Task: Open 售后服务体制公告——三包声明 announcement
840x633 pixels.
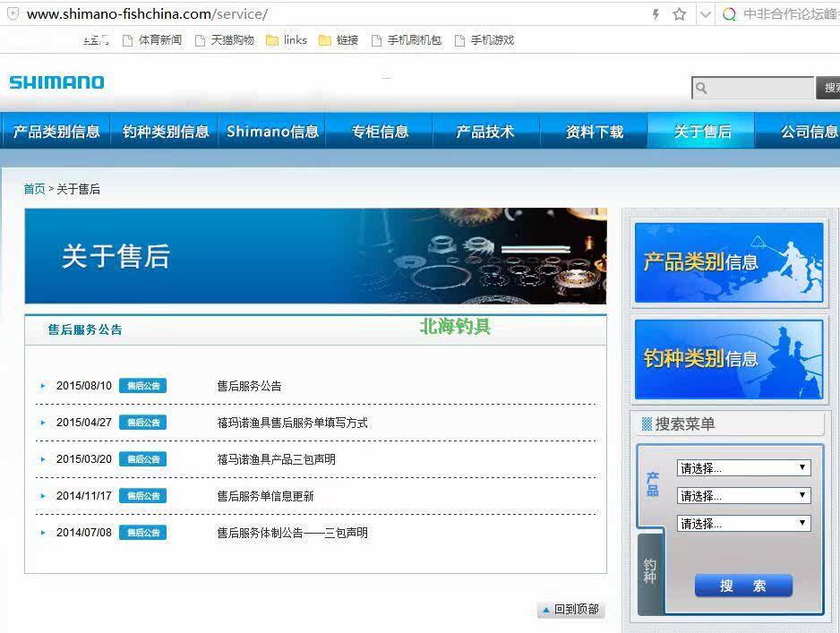Action: pos(292,533)
